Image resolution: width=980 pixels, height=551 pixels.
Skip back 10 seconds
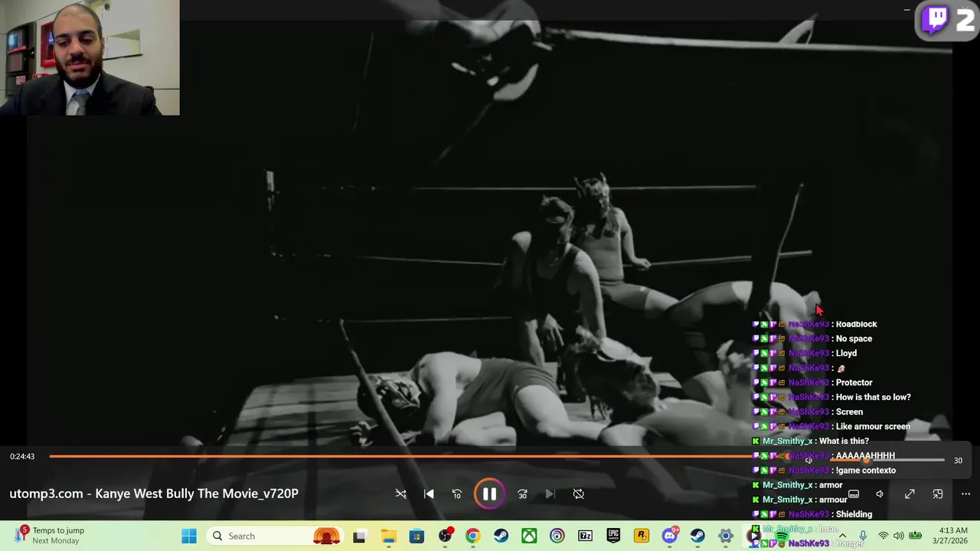pos(457,494)
